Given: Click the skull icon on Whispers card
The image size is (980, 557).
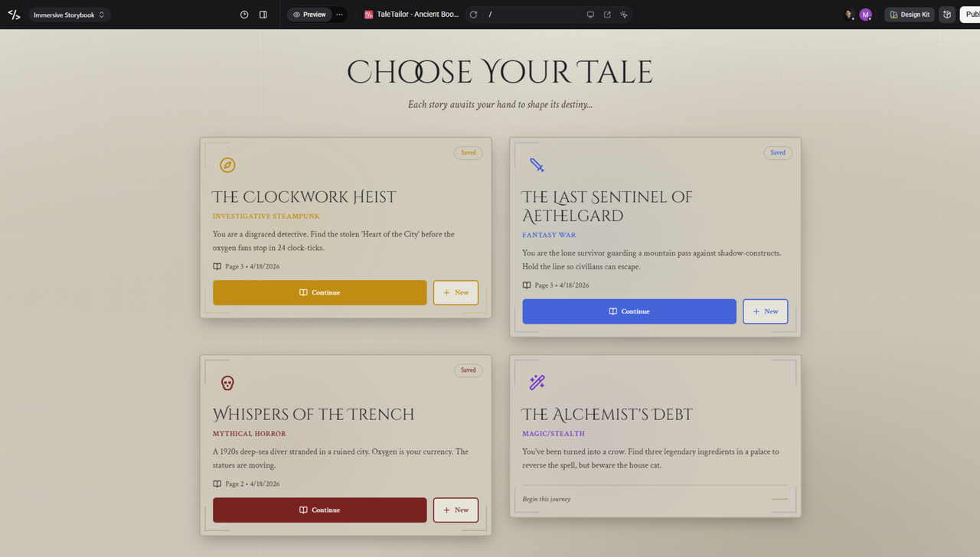Looking at the screenshot, I should (x=227, y=383).
